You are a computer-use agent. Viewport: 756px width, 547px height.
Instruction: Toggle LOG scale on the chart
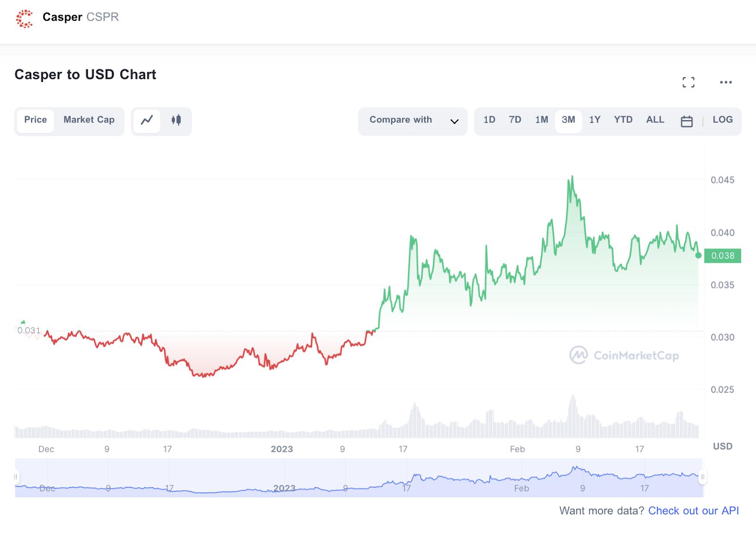[x=722, y=120]
